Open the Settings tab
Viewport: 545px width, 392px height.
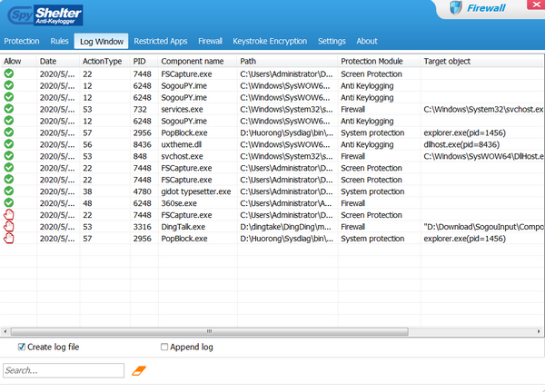[x=332, y=41]
